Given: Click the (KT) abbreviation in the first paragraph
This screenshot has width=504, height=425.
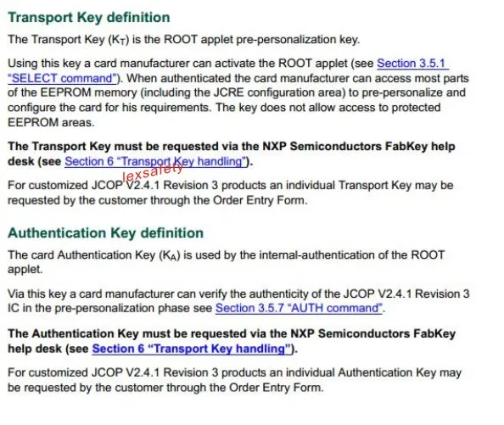Looking at the screenshot, I should point(118,40).
